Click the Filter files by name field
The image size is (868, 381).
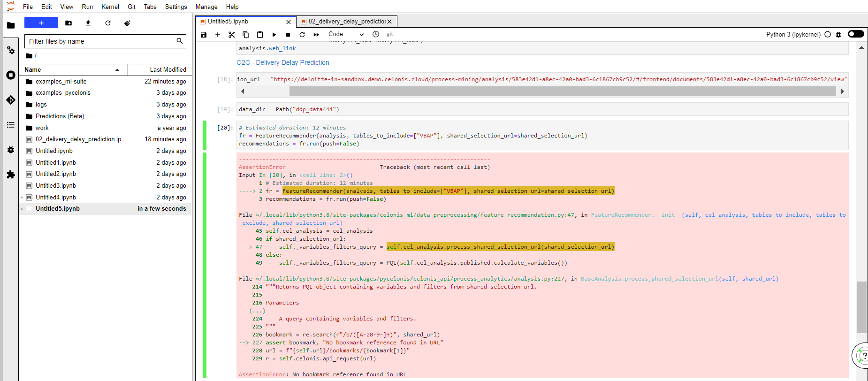105,41
